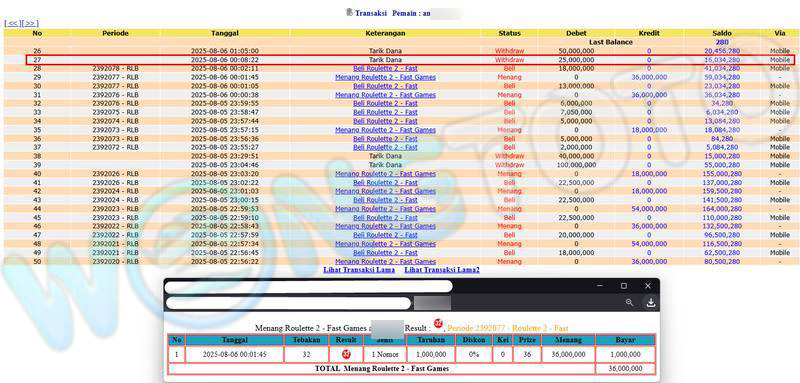The image size is (800, 383).
Task: Open Lihat Transaksi Lama link
Action: click(x=359, y=270)
